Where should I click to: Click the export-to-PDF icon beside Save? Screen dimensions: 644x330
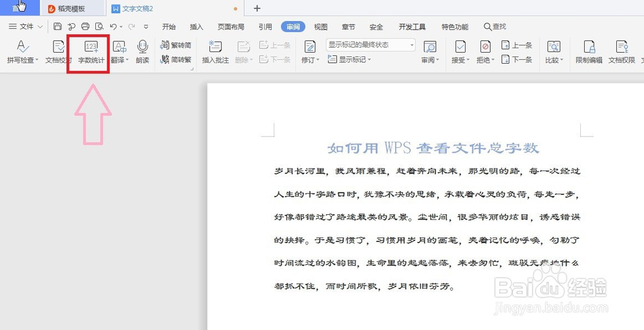point(71,26)
